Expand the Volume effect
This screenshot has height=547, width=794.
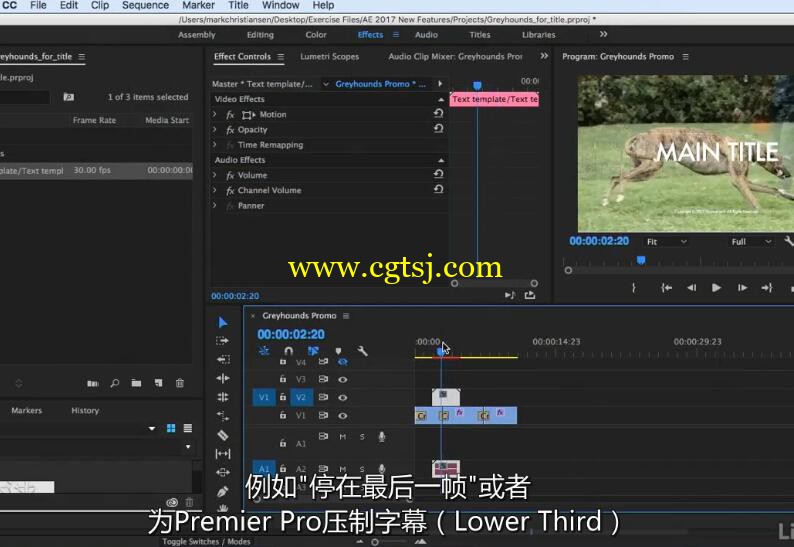pos(215,175)
